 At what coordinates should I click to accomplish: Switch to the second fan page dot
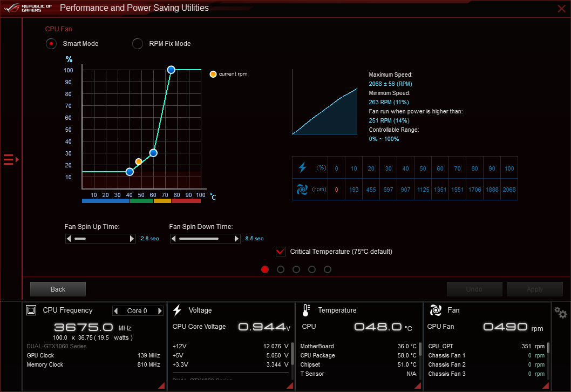281,269
